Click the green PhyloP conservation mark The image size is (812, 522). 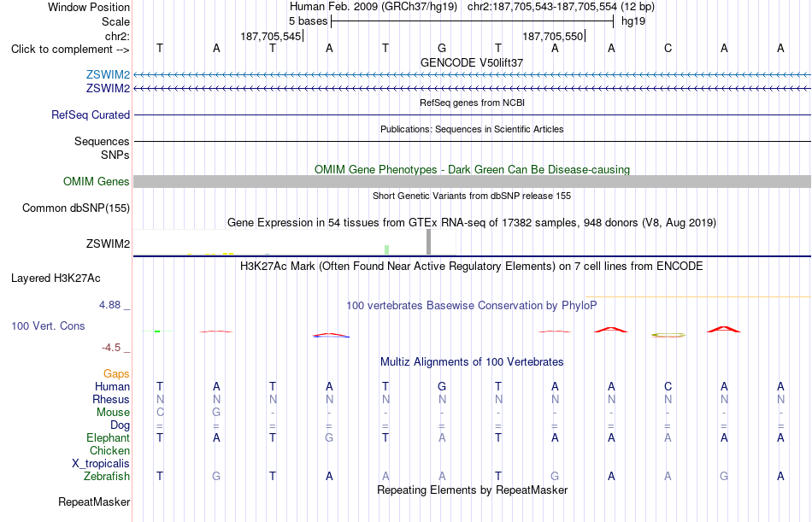pyautogui.click(x=157, y=331)
